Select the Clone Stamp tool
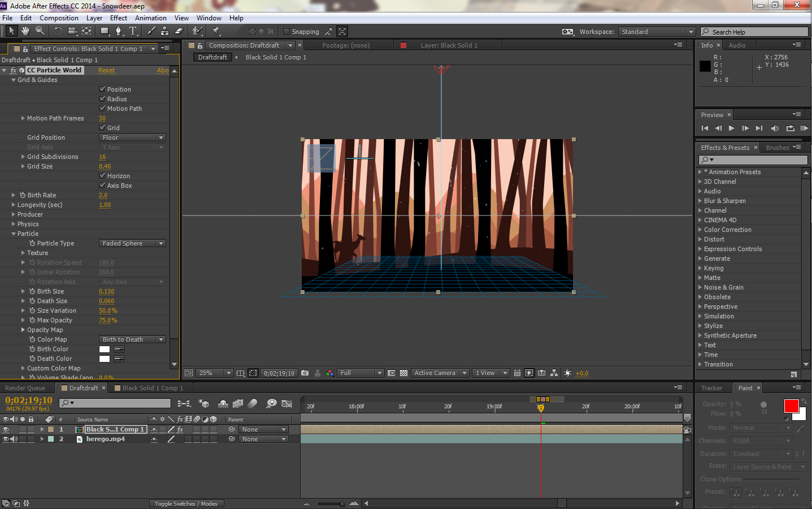The width and height of the screenshot is (812, 509). [164, 31]
